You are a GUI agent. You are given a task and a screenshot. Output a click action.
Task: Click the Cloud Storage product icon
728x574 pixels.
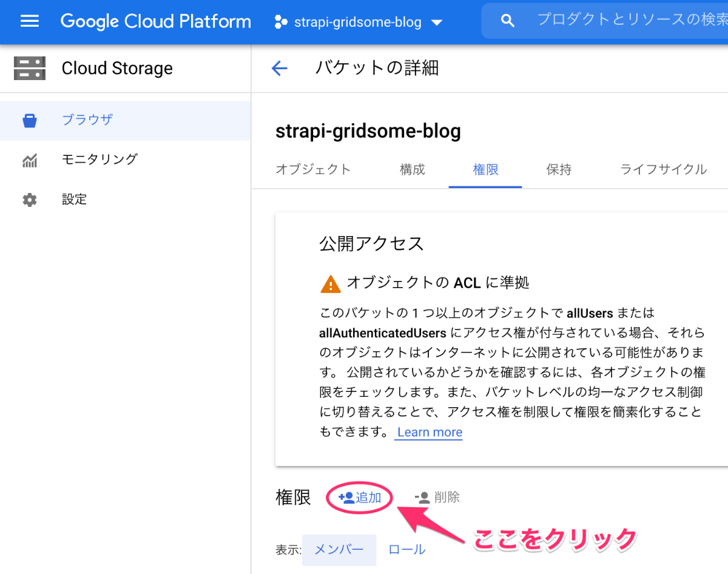(x=30, y=68)
